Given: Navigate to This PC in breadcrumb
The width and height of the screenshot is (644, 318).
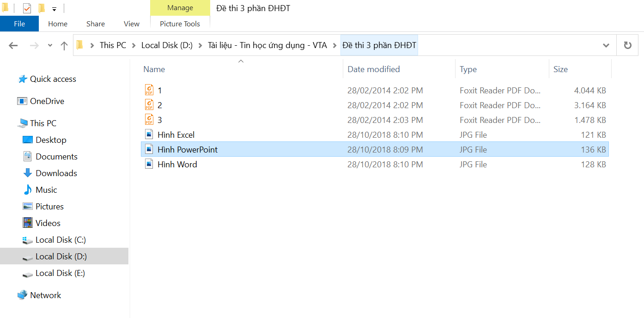Looking at the screenshot, I should (113, 45).
